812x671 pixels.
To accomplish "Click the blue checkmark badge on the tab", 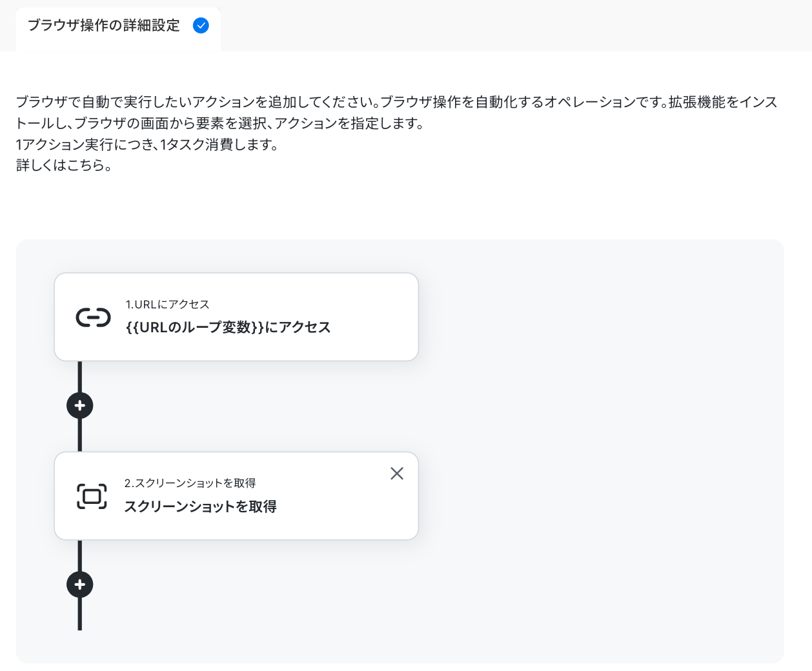I will [201, 26].
